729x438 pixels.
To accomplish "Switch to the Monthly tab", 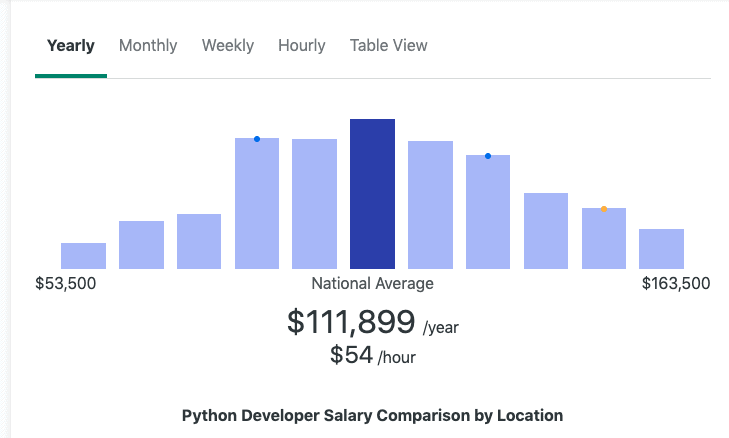I will pyautogui.click(x=148, y=46).
